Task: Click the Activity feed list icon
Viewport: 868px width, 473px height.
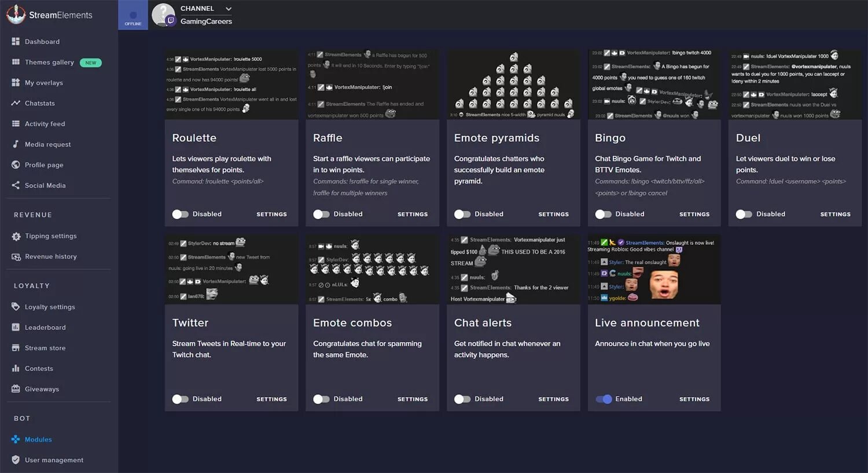Action: [16, 124]
